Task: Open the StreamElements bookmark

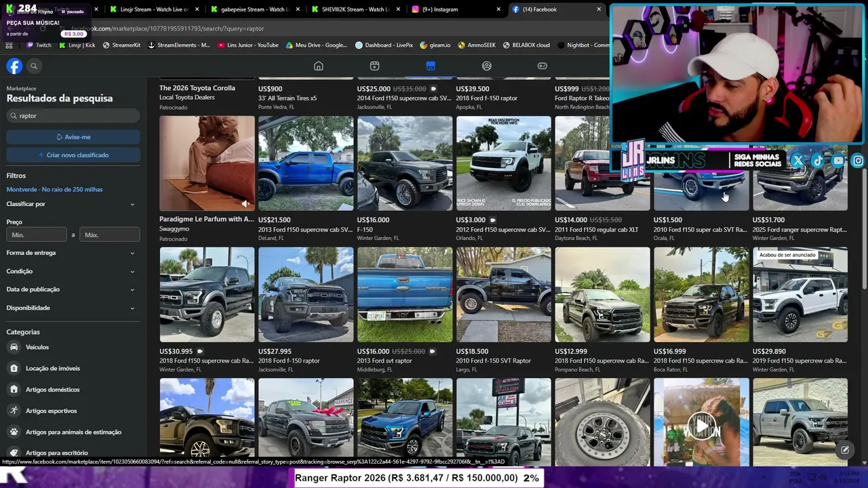Action: (179, 45)
